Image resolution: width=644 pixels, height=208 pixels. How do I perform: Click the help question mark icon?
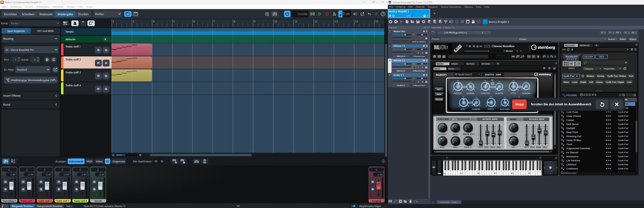tap(383, 14)
